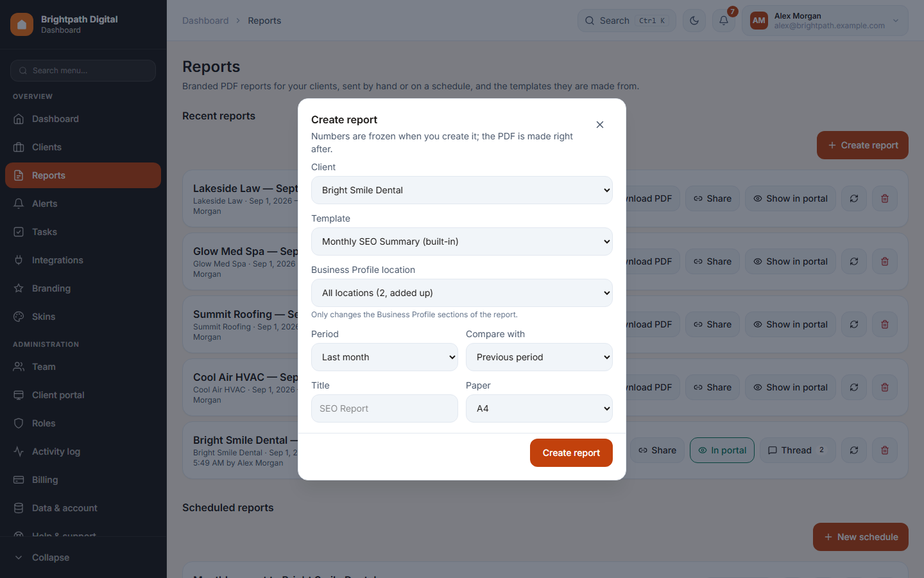The width and height of the screenshot is (924, 578).
Task: Click the Search menu field in the sidebar
Action: click(x=83, y=71)
